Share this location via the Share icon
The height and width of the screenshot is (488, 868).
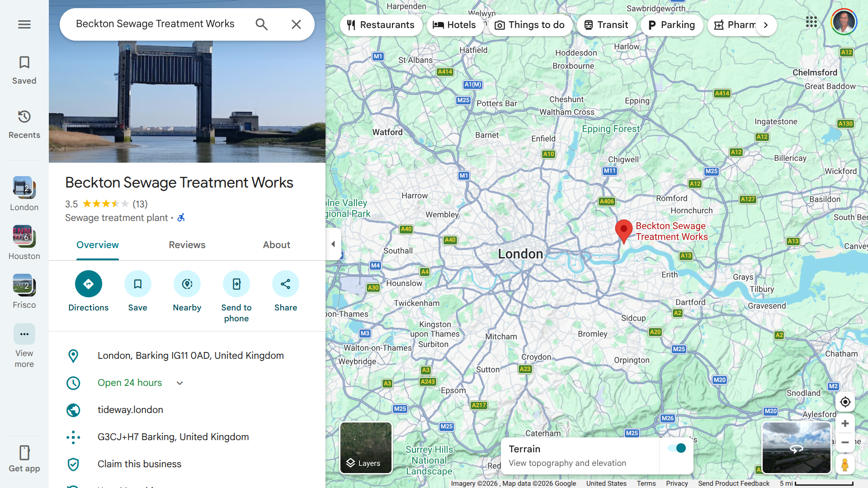tap(285, 284)
